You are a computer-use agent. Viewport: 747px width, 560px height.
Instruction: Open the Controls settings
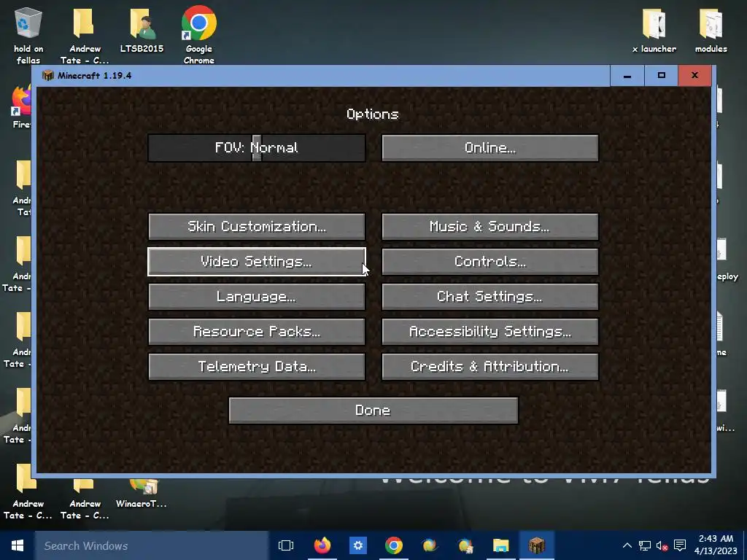click(489, 262)
